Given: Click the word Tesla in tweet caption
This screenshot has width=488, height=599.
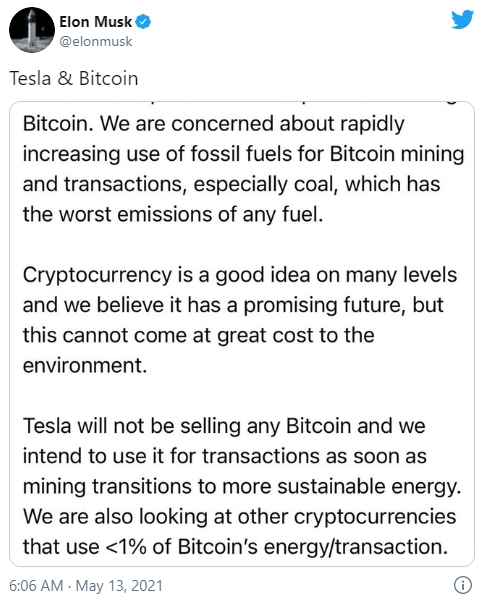Looking at the screenshot, I should 30,78.
